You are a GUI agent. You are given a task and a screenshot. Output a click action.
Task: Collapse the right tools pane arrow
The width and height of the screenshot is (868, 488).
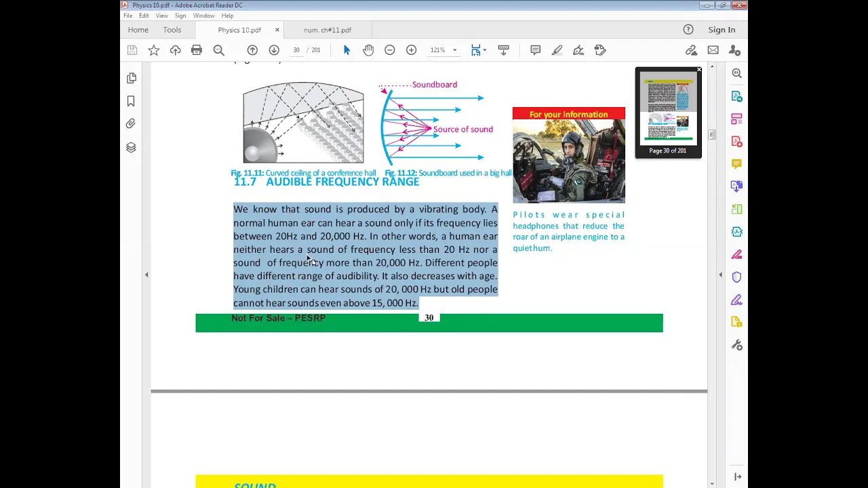(720, 274)
